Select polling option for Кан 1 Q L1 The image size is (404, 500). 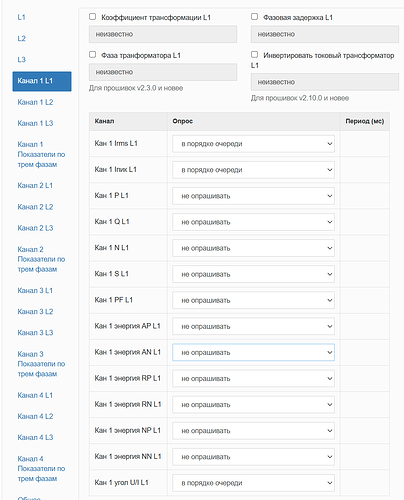[x=253, y=222]
